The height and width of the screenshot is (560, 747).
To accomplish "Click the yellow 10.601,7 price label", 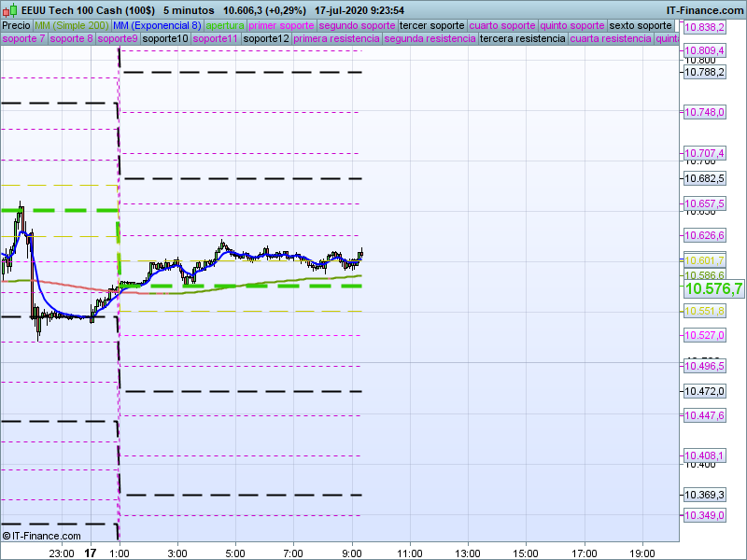I will tap(704, 260).
